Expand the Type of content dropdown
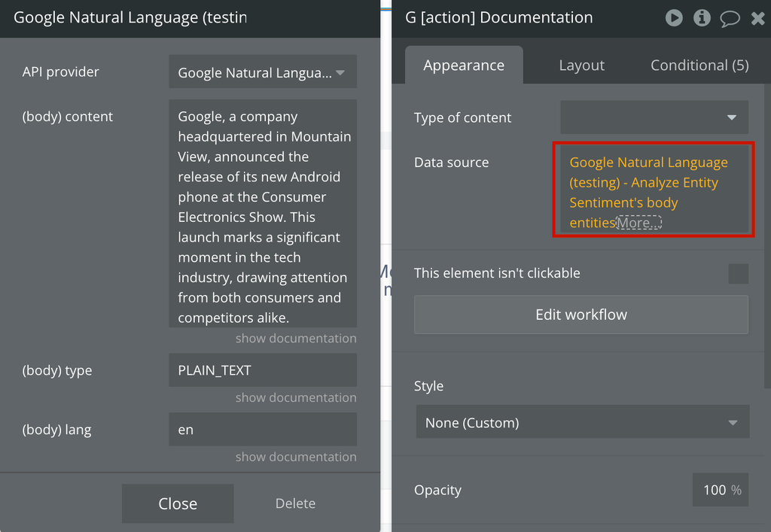 click(x=654, y=117)
